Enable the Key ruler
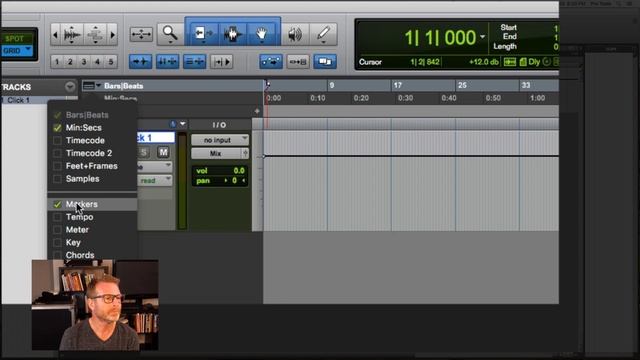The image size is (640, 360). [x=57, y=242]
